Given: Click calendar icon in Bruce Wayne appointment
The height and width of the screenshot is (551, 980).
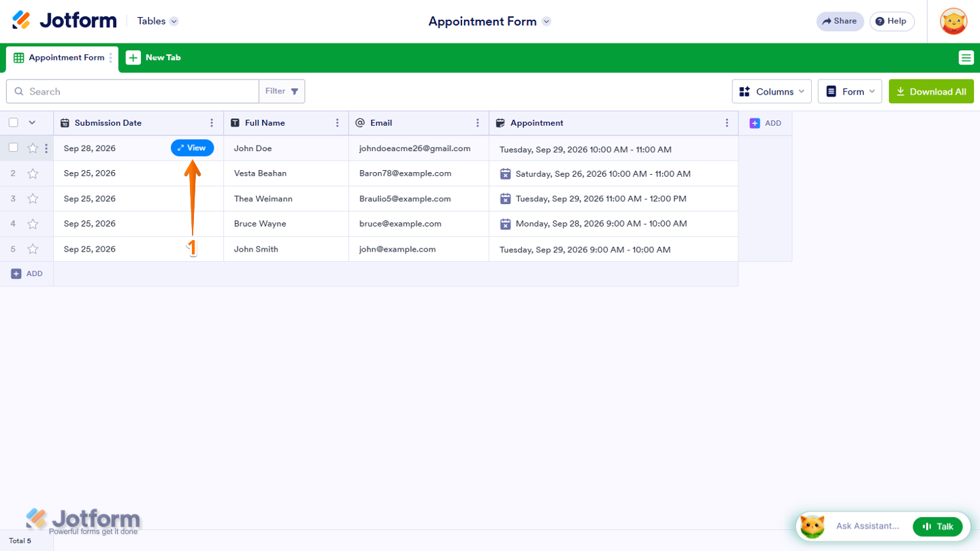Looking at the screenshot, I should tap(505, 224).
